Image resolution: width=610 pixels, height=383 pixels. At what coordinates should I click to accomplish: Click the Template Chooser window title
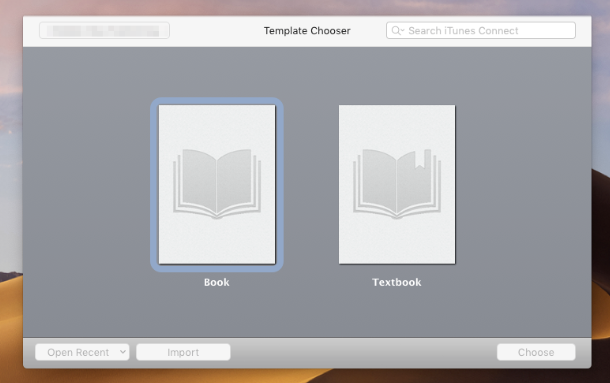pyautogui.click(x=307, y=31)
